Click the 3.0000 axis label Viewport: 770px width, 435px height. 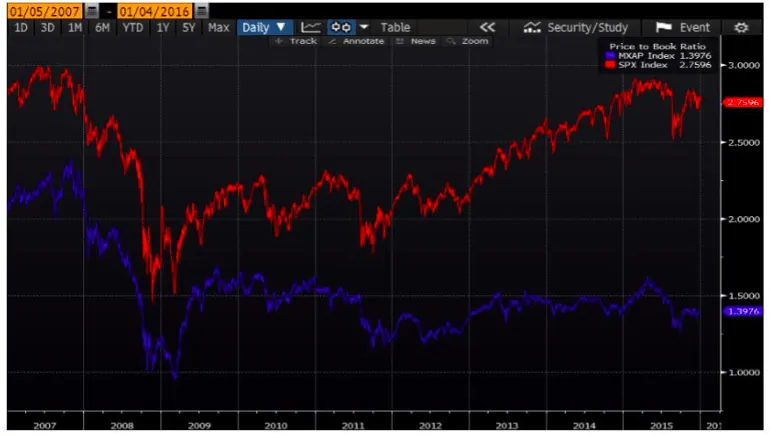[x=743, y=65]
